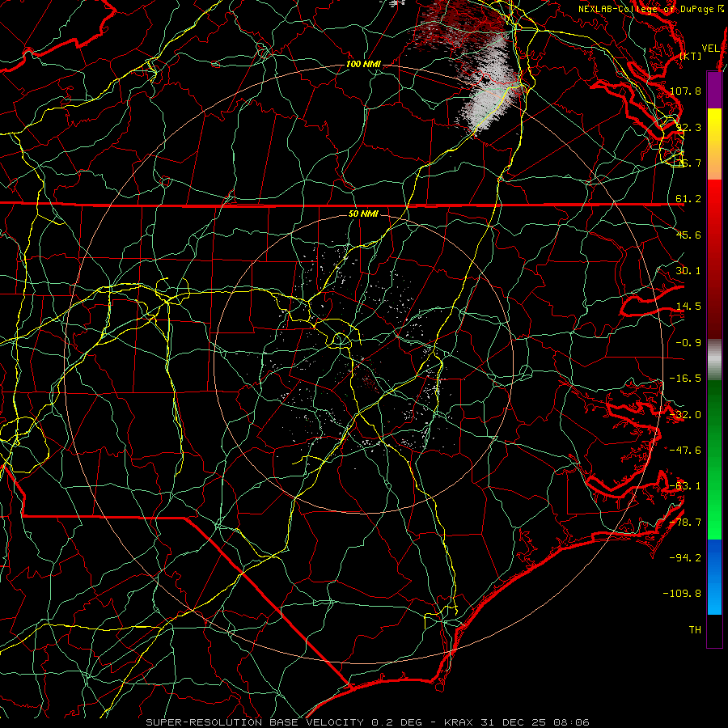Select the -16.5 value on the velocity scale
Viewport: 728px width, 728px height.
point(685,379)
